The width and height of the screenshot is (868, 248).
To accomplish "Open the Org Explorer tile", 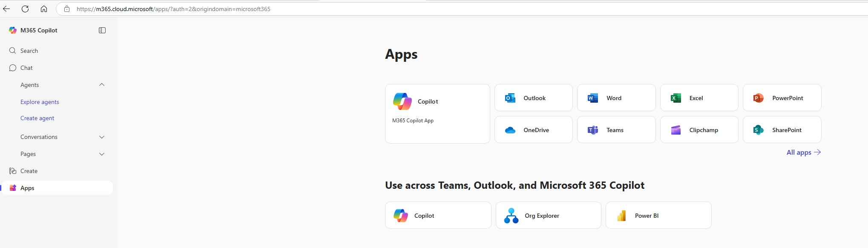I will (x=549, y=215).
